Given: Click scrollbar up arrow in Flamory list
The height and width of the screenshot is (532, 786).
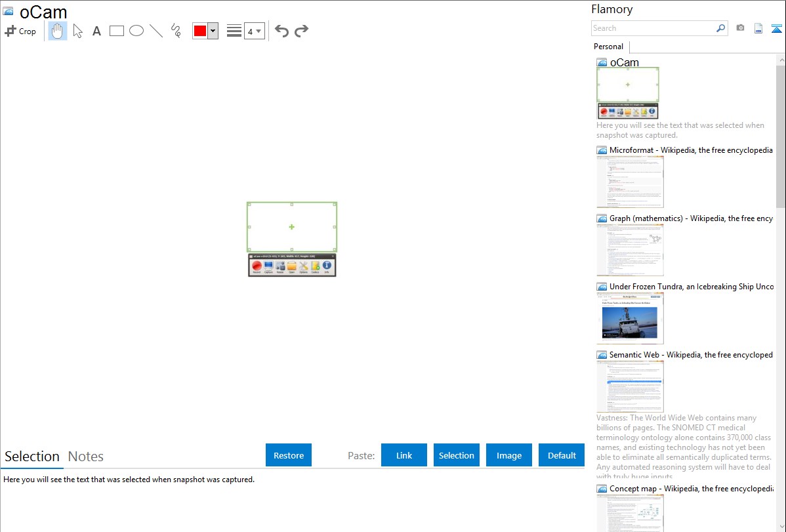Looking at the screenshot, I should (x=781, y=60).
